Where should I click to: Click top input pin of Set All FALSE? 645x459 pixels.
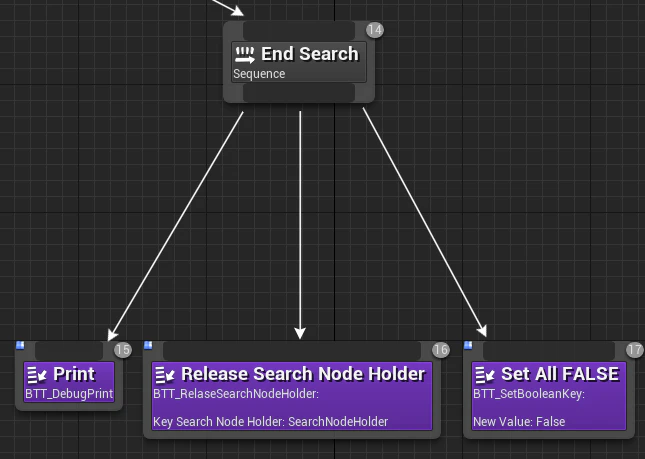coord(549,351)
